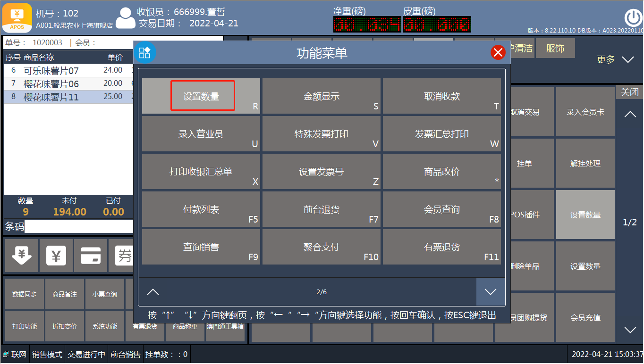644x364 pixels.
Task: Click the 条码 barcode input field
Action: click(79, 226)
